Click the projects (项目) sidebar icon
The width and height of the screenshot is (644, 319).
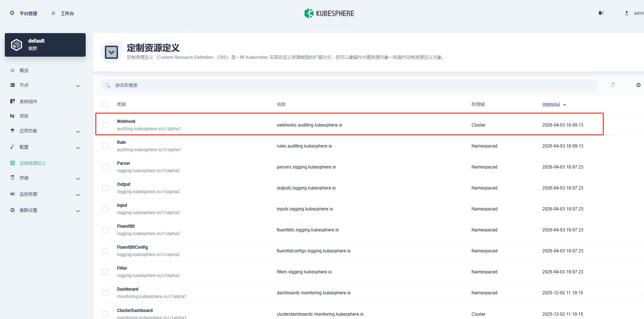(13, 116)
